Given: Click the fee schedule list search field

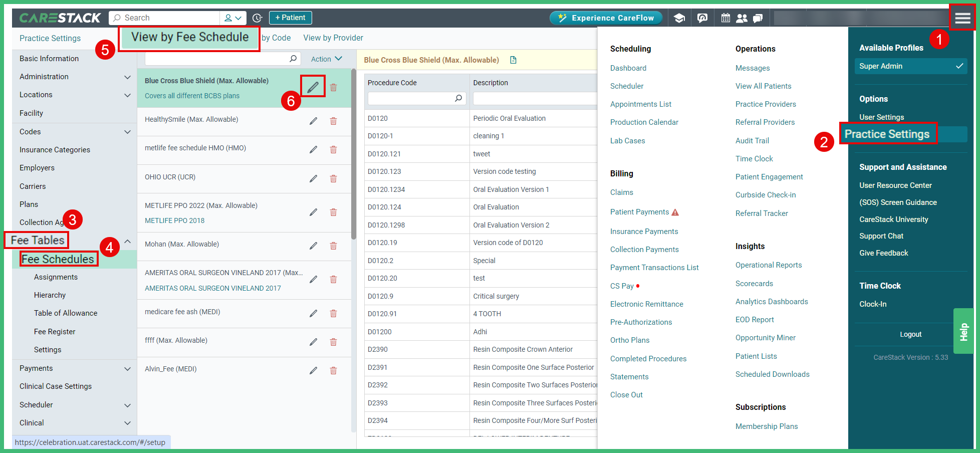Looking at the screenshot, I should (222, 59).
